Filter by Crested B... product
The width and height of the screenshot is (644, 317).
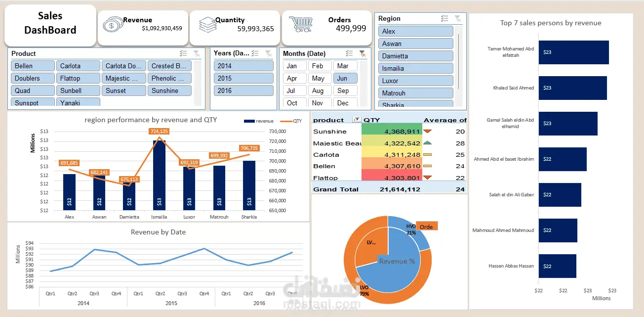click(x=170, y=66)
